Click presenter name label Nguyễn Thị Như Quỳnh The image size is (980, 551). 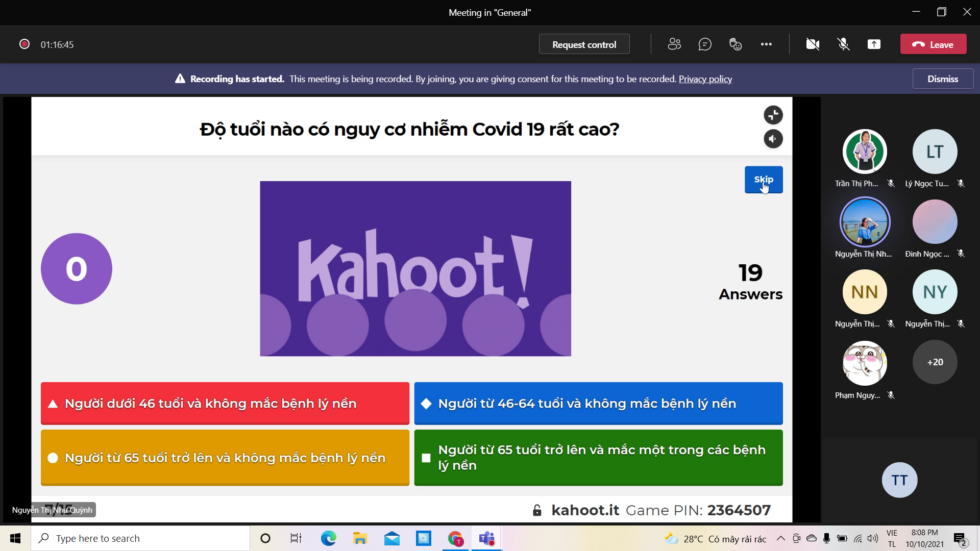pos(52,510)
